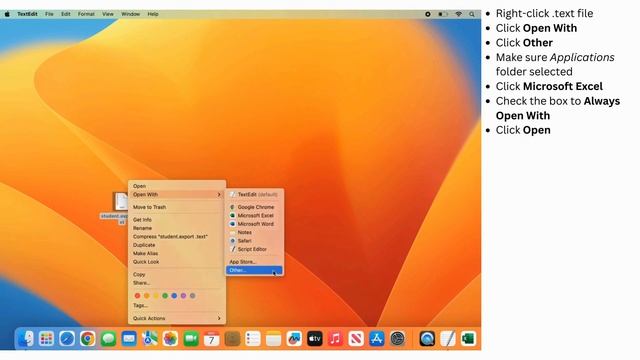
Task: Expand the Quick Actions submenu
Action: (177, 318)
